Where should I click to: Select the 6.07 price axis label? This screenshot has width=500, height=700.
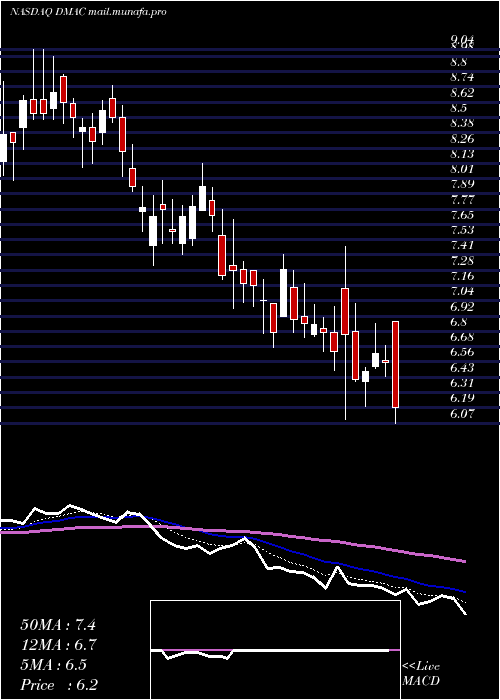point(462,413)
